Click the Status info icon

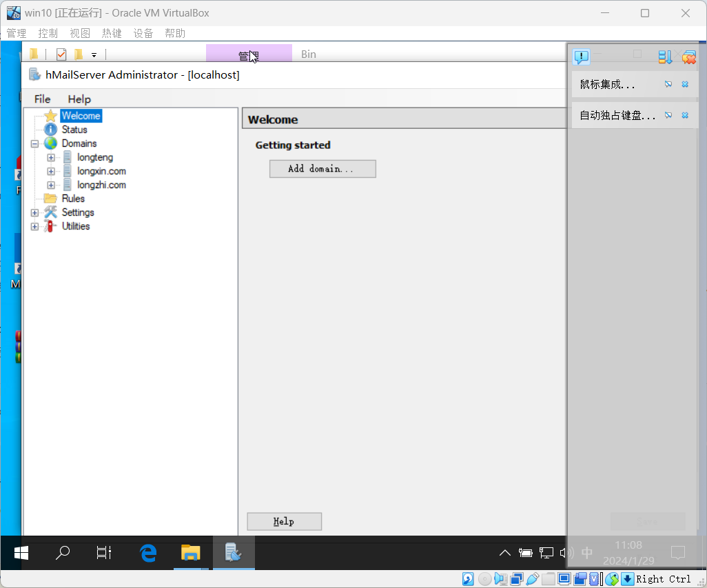tap(50, 130)
